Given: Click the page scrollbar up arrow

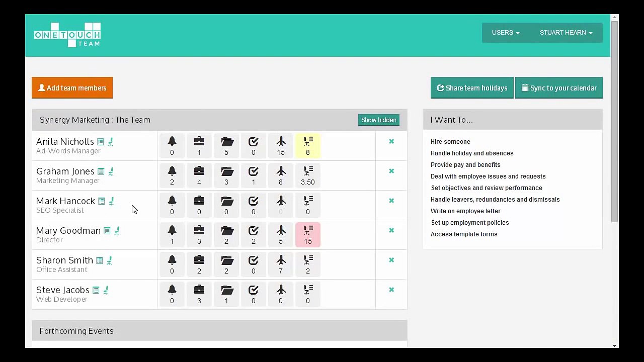Looking at the screenshot, I should pyautogui.click(x=614, y=18).
